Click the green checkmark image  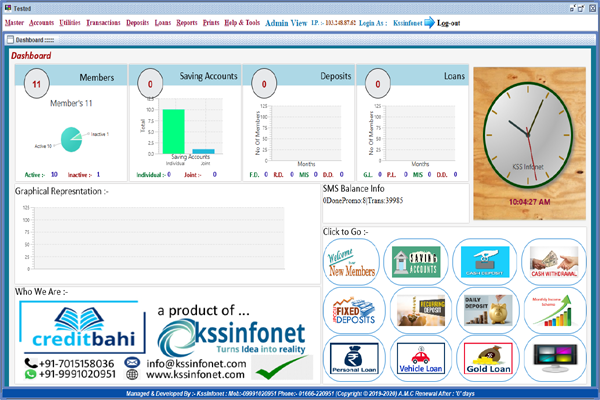pyautogui.click(x=282, y=367)
